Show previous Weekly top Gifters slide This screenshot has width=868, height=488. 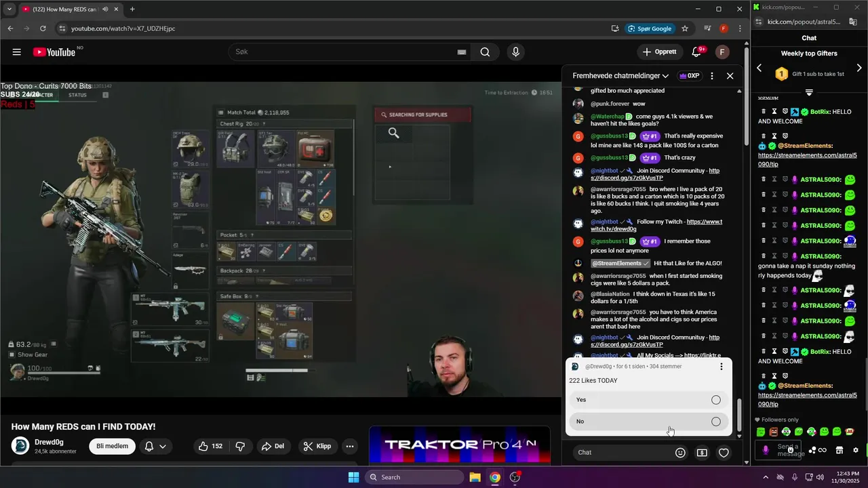tap(759, 68)
